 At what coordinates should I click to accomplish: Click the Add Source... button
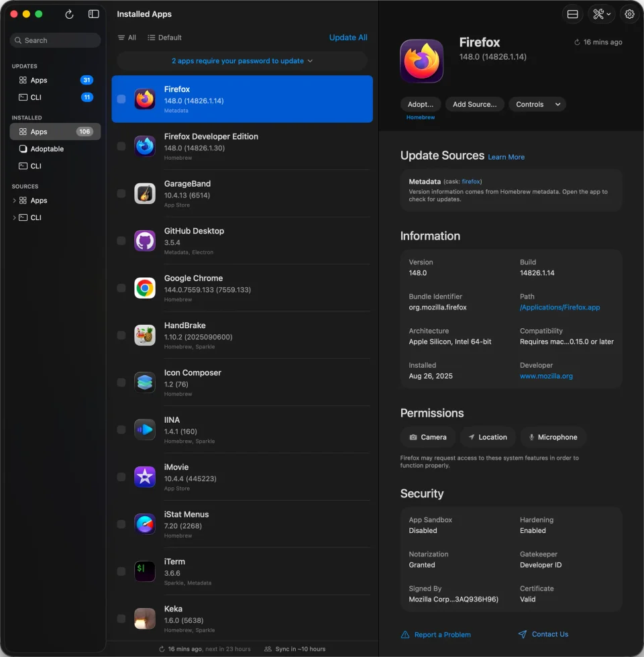coord(474,104)
